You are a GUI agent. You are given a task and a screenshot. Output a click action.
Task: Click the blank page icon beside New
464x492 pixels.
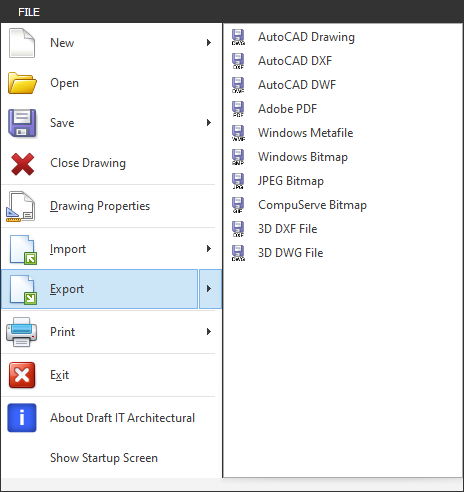pos(22,43)
